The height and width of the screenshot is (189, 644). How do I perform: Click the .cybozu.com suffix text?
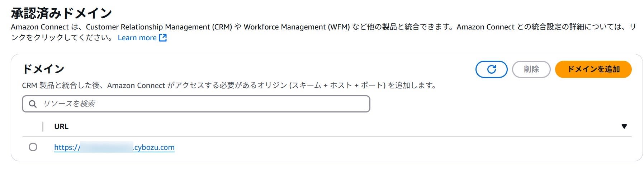coord(154,147)
